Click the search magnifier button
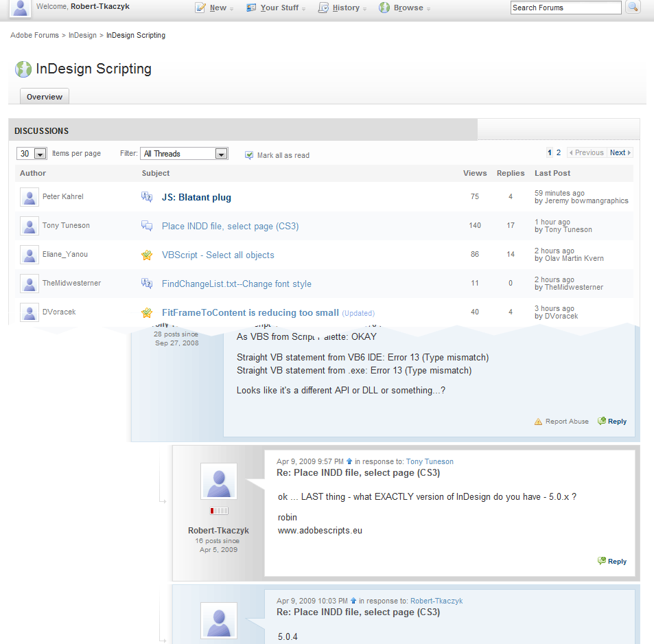The width and height of the screenshot is (654, 644). 633,7
